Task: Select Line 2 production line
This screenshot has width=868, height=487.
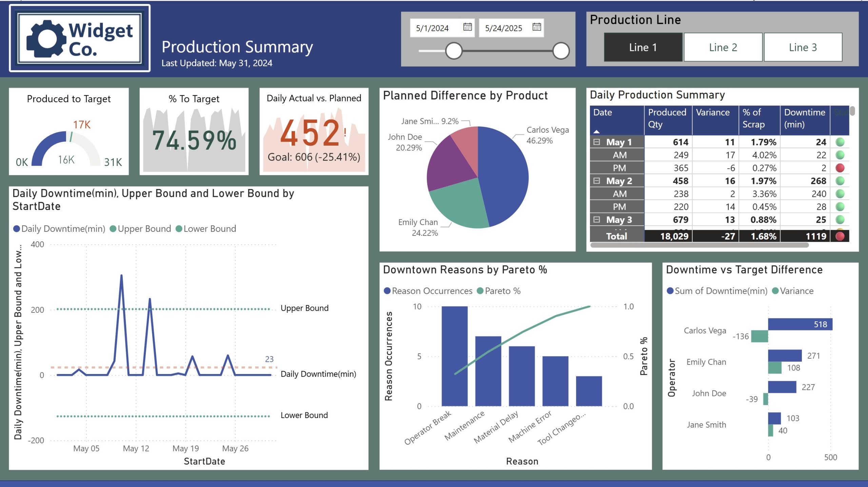Action: (723, 47)
